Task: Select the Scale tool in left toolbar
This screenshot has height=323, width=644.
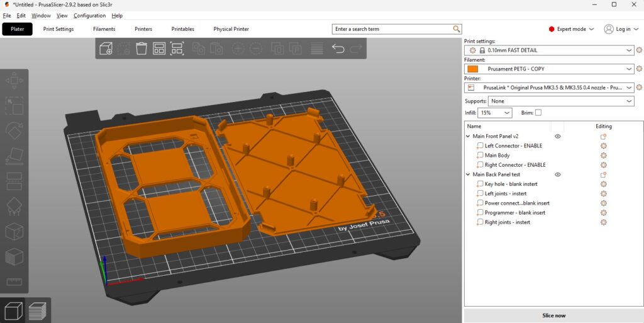Action: 14,106
